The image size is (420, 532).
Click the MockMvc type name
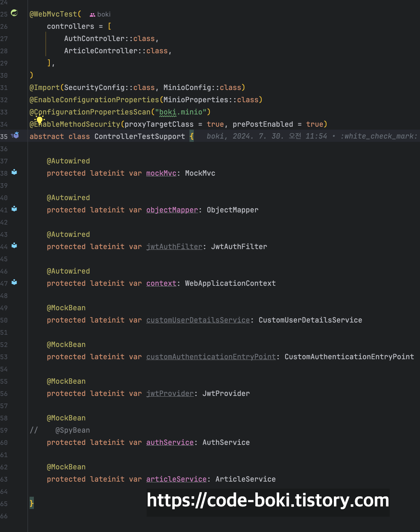click(x=200, y=173)
